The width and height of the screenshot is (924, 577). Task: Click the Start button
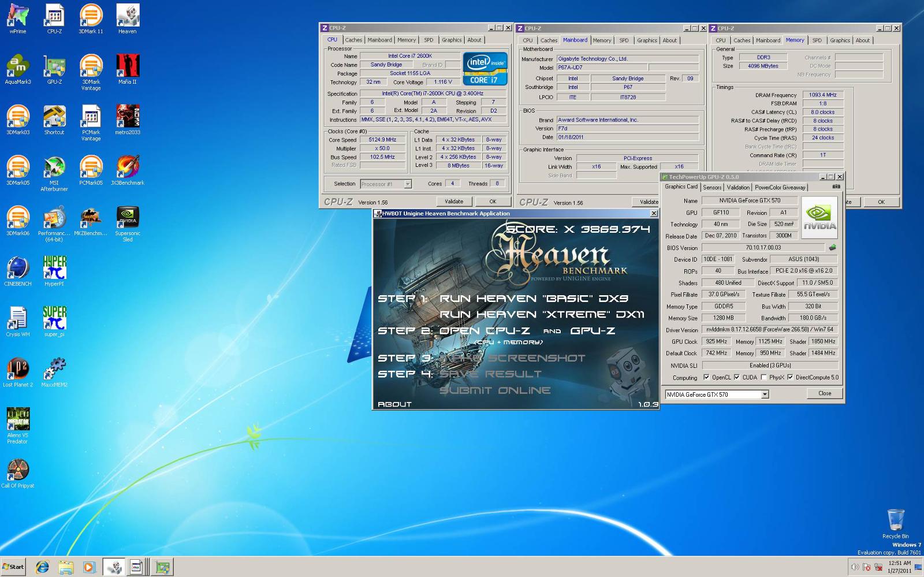[13, 567]
